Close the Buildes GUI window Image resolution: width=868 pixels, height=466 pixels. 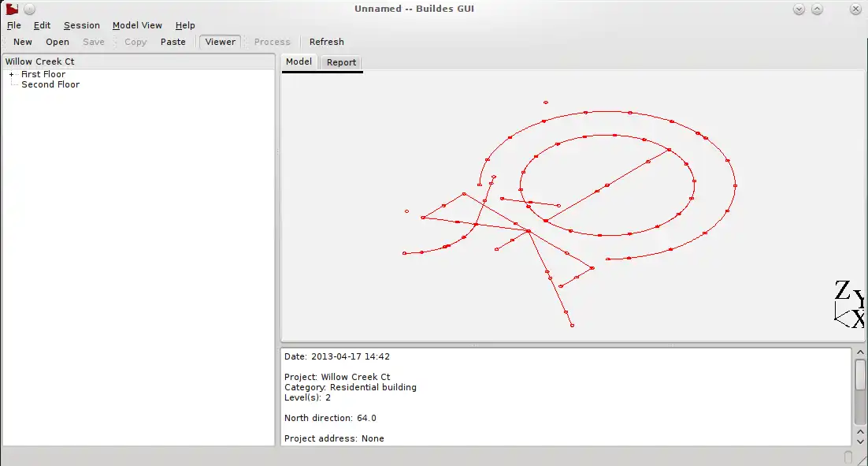point(855,9)
